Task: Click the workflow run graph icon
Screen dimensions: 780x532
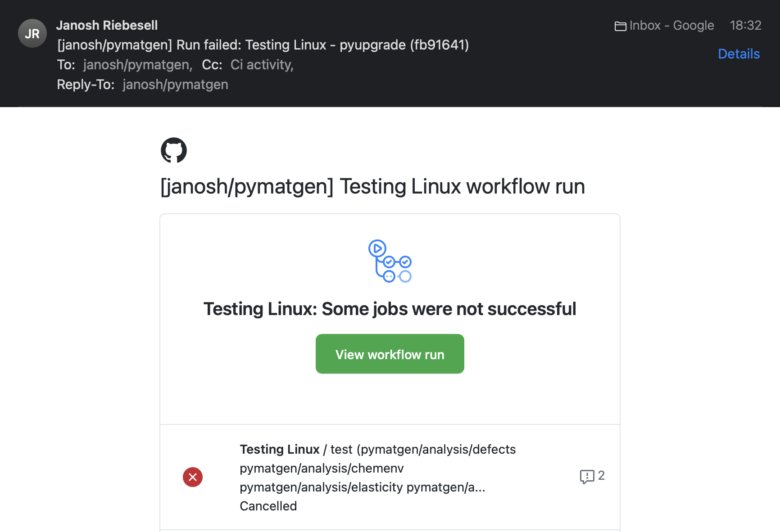Action: 390,261
